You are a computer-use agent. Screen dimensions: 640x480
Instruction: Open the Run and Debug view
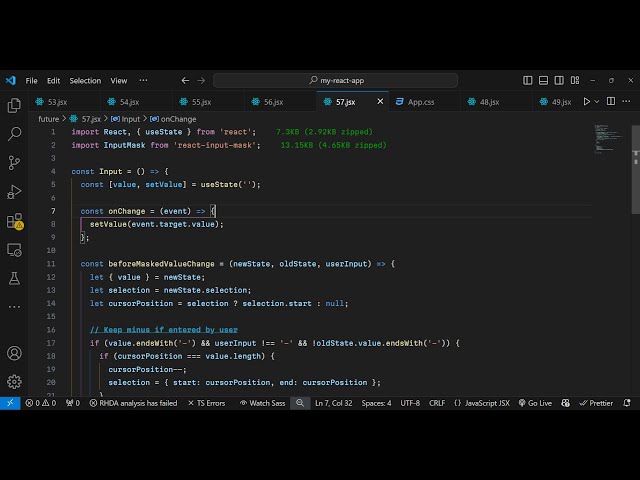coord(14,191)
